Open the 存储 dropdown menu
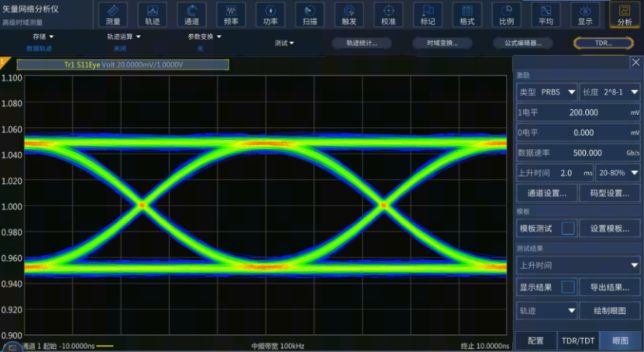644x352 pixels. pos(43,36)
